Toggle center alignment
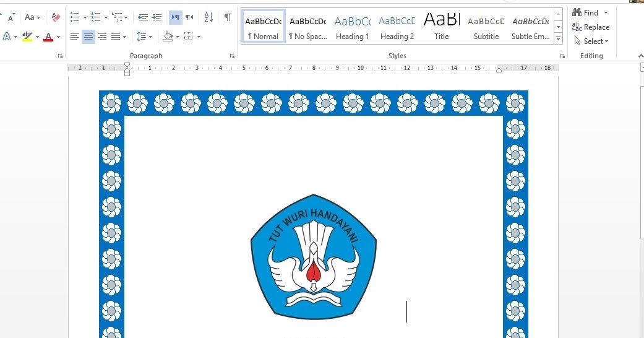The width and height of the screenshot is (644, 338). coord(88,37)
